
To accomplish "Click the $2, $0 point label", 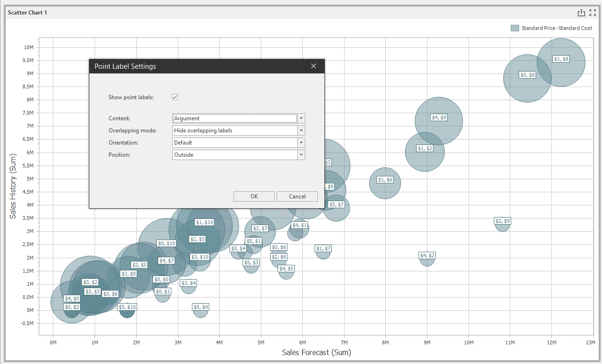I will pyautogui.click(x=139, y=265).
